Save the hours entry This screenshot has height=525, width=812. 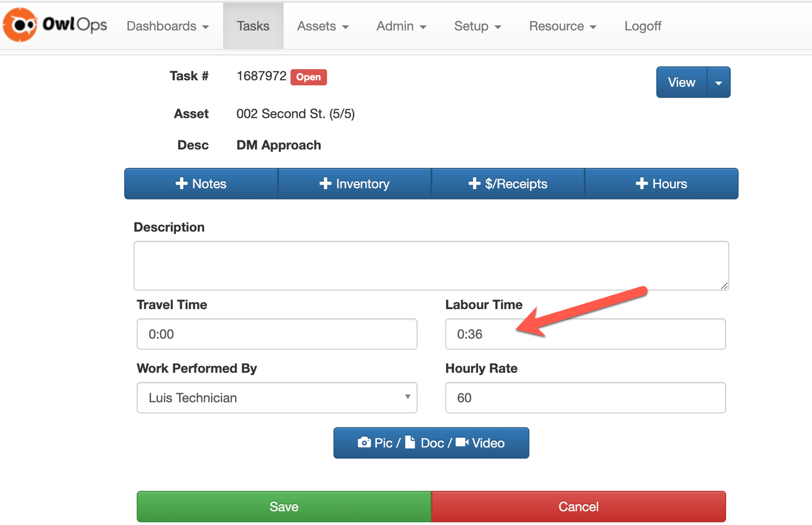click(x=284, y=506)
